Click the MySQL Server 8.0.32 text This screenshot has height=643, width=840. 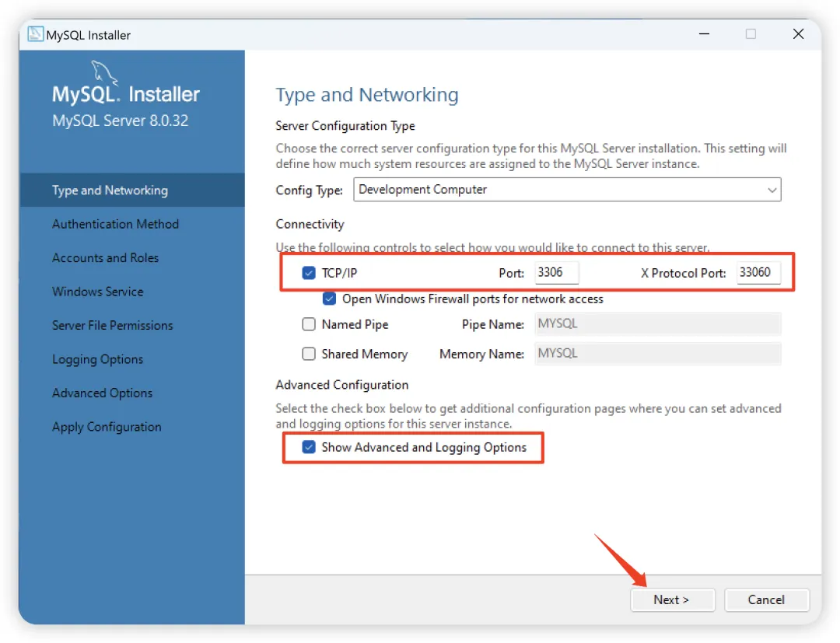pos(120,121)
